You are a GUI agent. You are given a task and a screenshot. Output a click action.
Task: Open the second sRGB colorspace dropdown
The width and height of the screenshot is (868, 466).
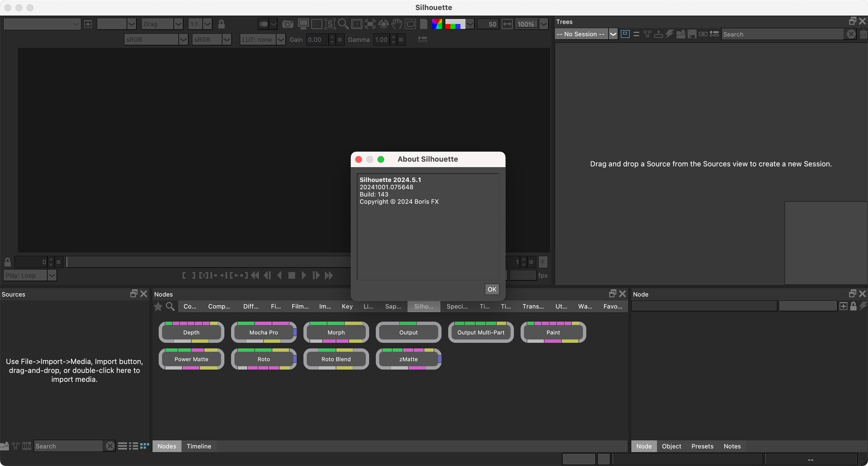[212, 39]
